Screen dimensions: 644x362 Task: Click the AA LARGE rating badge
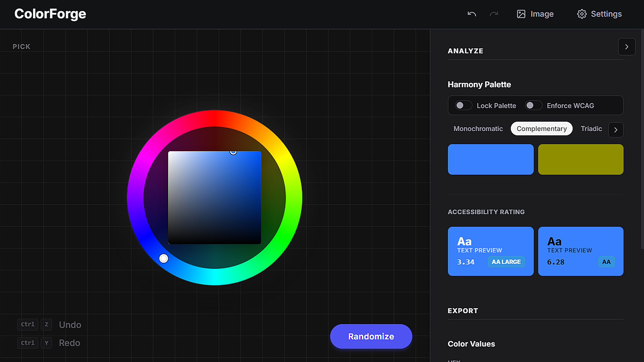[506, 262]
